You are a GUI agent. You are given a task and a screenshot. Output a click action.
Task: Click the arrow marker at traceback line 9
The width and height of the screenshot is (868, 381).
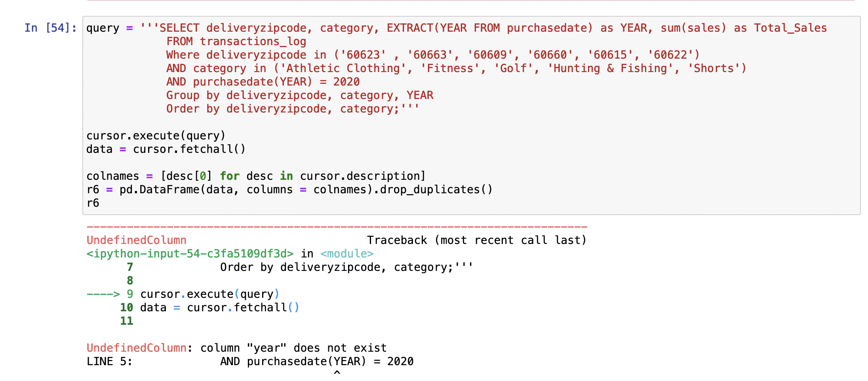tap(104, 294)
